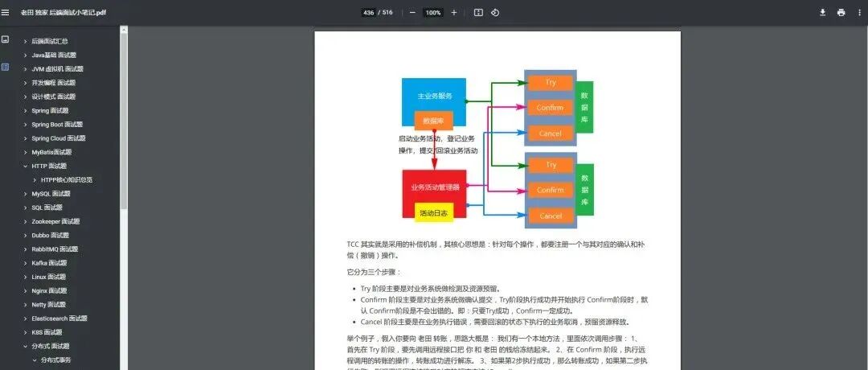This screenshot has width=868, height=370.
Task: Toggle the sidebar hamburger menu
Action: coord(6,12)
